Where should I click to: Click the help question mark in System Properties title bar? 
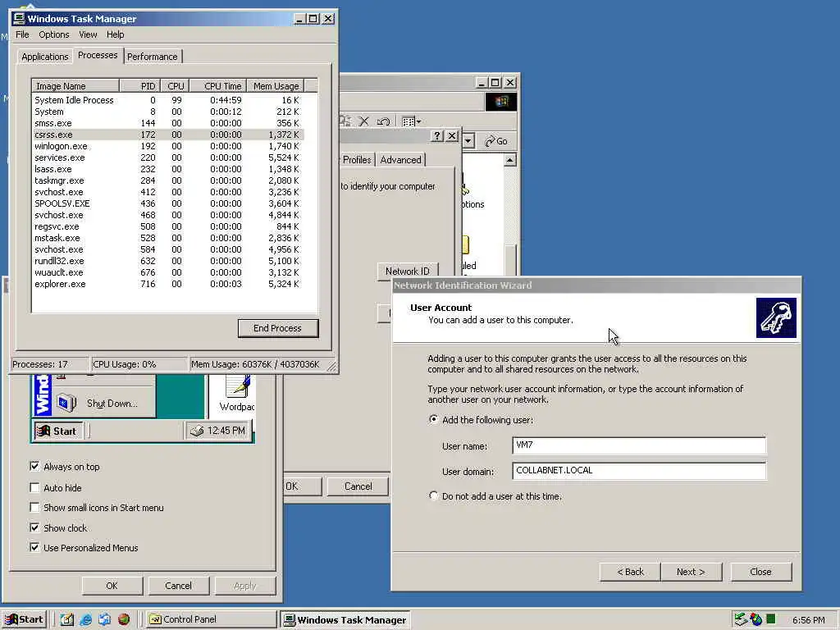[437, 135]
